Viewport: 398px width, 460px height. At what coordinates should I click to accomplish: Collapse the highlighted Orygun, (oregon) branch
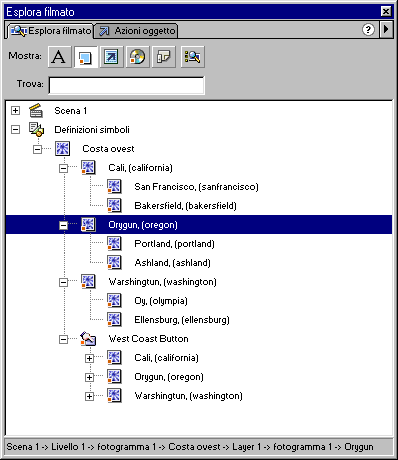coord(63,225)
